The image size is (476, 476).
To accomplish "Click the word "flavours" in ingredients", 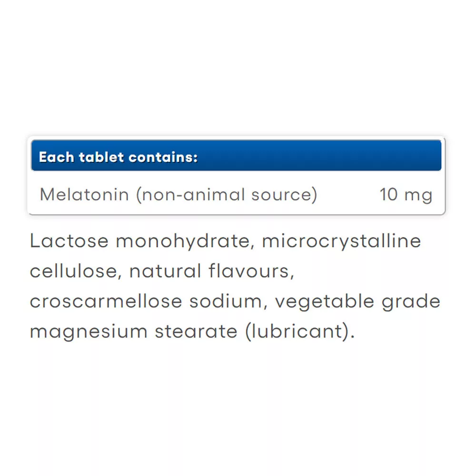I will point(249,271).
